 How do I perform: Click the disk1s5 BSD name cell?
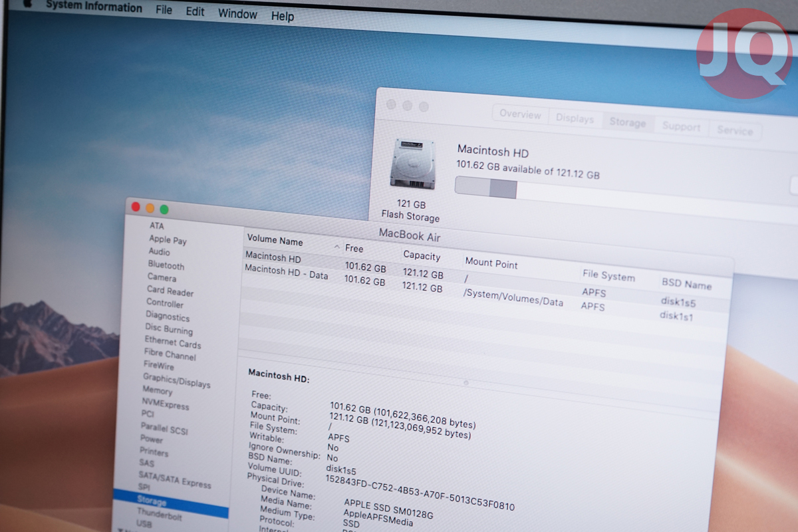[x=678, y=302]
